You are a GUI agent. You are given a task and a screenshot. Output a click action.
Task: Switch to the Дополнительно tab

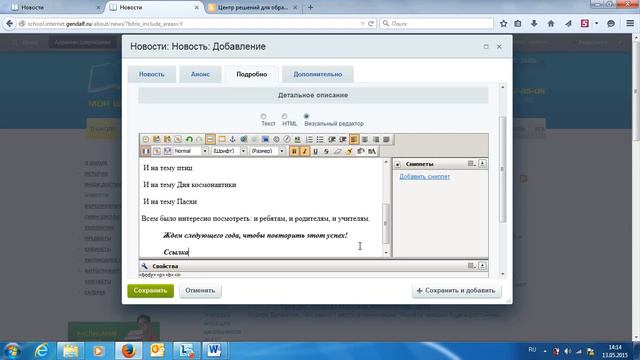click(318, 74)
